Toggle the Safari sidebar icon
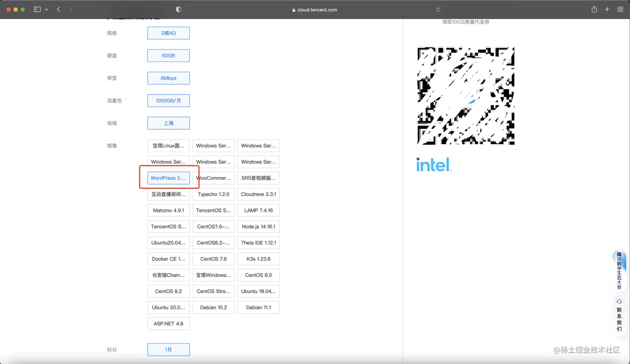The image size is (630, 364). click(37, 9)
